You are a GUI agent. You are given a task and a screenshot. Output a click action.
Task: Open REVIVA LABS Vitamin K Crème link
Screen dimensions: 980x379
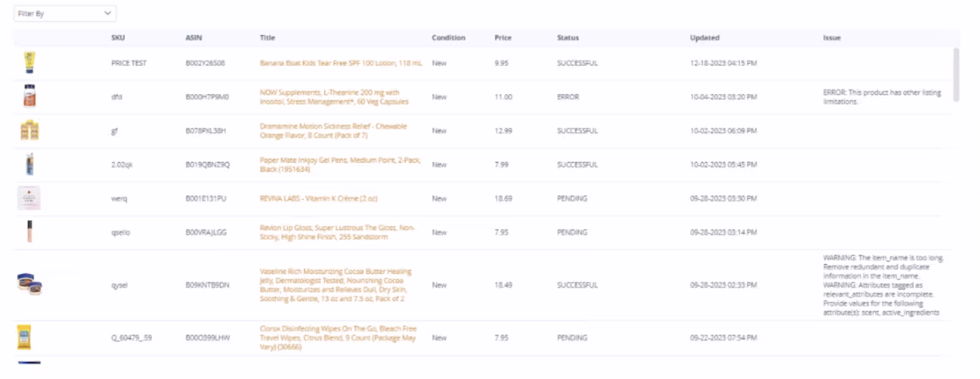coord(318,199)
